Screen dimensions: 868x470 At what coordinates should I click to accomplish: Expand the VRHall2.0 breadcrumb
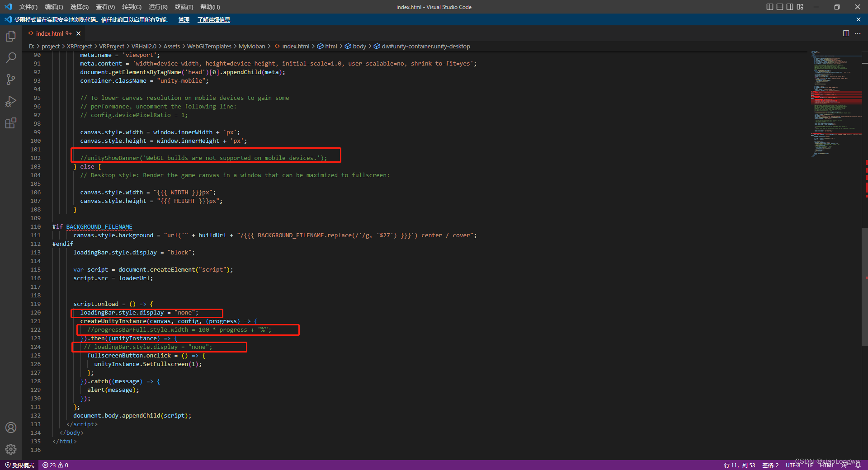coord(144,46)
